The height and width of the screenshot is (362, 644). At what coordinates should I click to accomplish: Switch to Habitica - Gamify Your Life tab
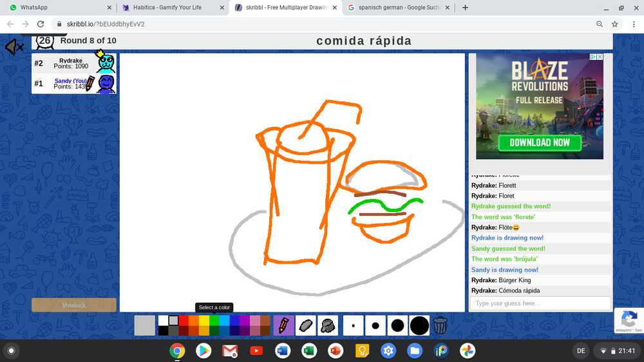tap(171, 8)
